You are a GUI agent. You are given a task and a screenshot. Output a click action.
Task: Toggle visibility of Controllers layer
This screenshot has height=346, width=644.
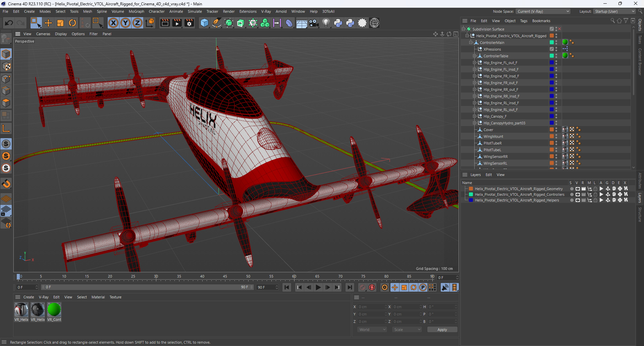578,194
